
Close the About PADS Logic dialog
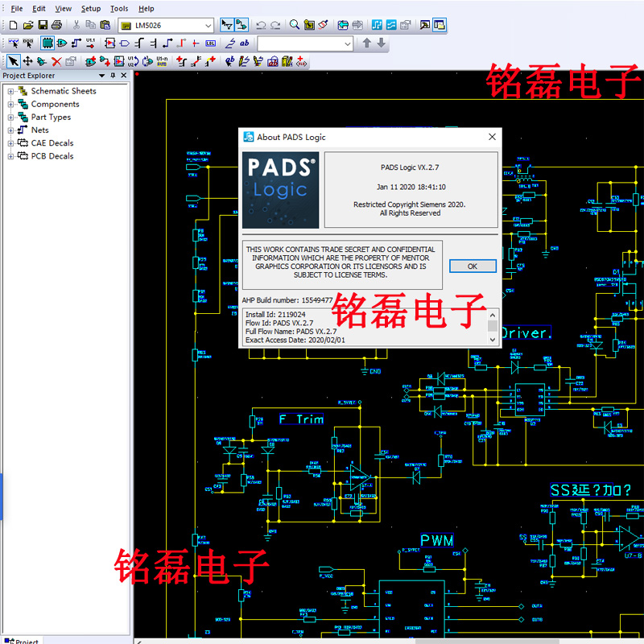pos(492,137)
